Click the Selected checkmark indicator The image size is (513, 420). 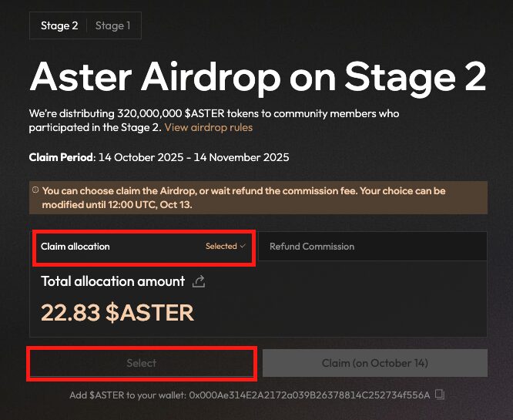click(x=226, y=247)
